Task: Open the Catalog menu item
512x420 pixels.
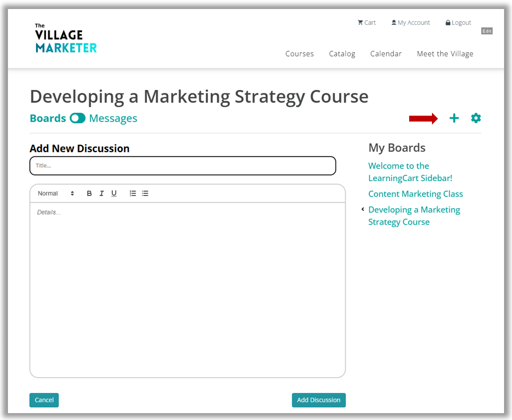Action: click(342, 54)
